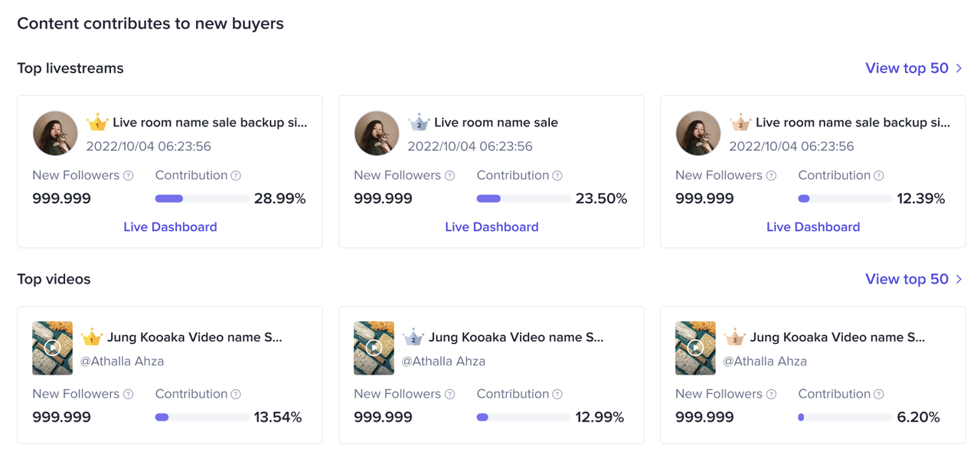
Task: Click gold crown icon on first video card
Action: pyautogui.click(x=92, y=337)
